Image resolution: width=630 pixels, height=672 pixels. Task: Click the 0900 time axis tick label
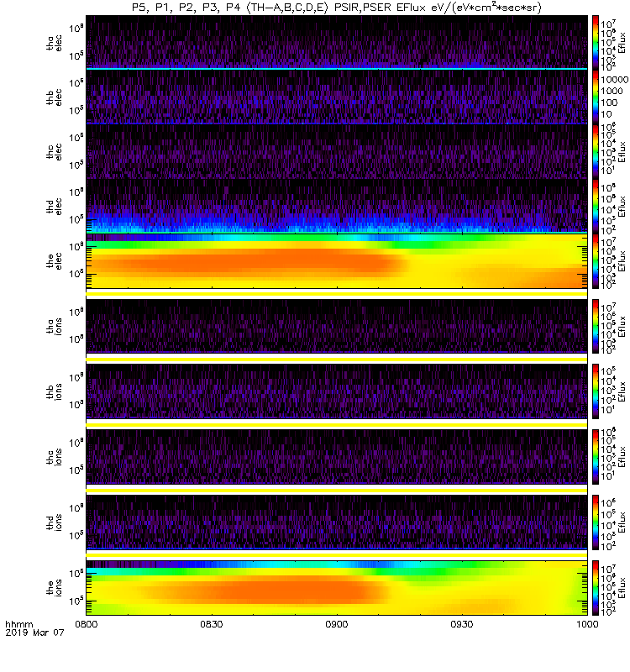pyautogui.click(x=337, y=624)
